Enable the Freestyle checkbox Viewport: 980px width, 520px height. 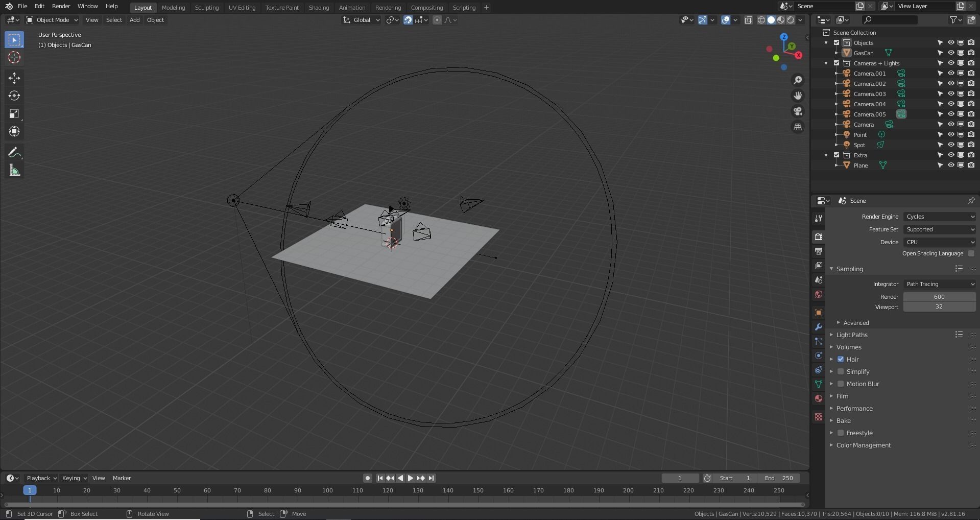pyautogui.click(x=841, y=433)
